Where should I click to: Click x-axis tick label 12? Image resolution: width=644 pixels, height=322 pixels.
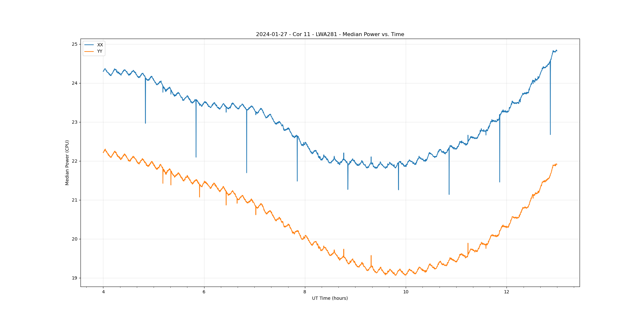click(x=507, y=292)
